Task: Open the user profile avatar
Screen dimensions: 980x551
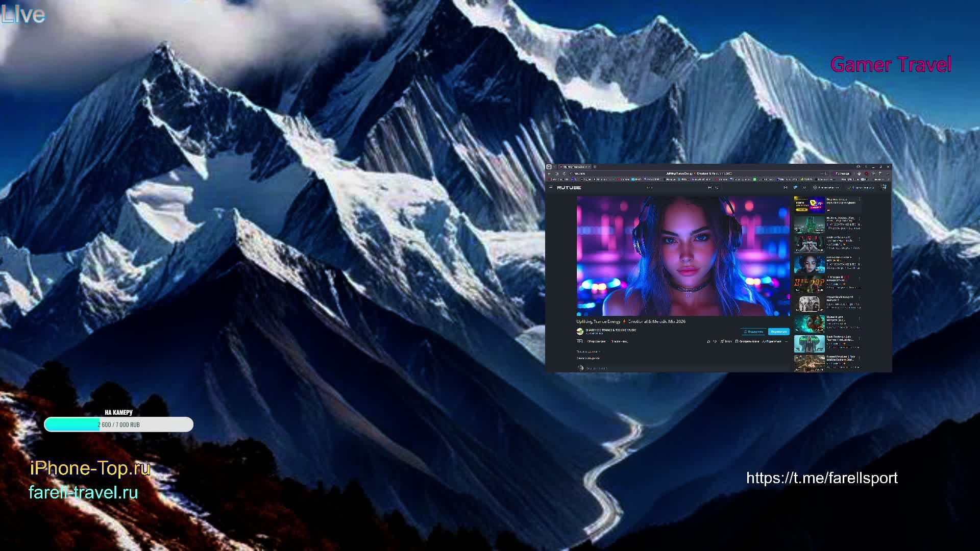Action: pos(884,187)
